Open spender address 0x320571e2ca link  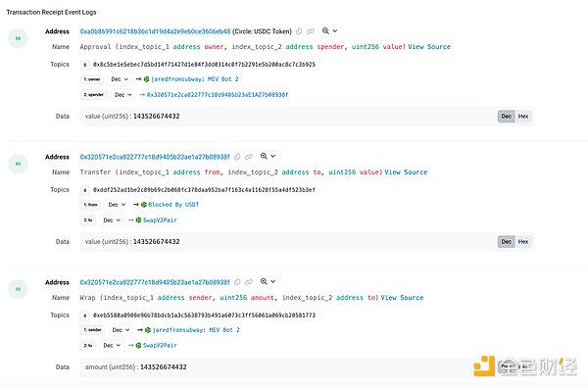[x=218, y=95]
